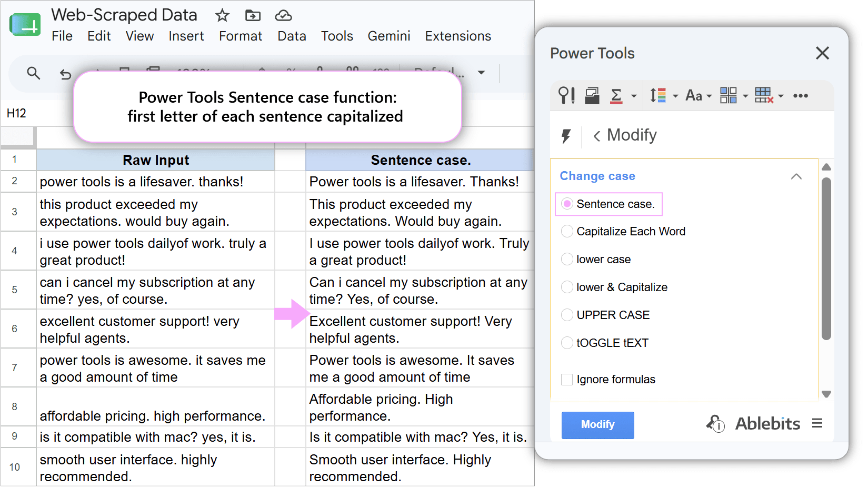Select cell 'Is it compatible with mac? Yes, it is.'

(x=420, y=437)
